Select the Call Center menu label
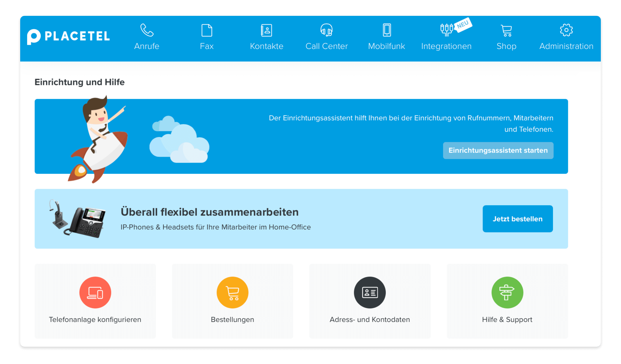 click(x=326, y=46)
